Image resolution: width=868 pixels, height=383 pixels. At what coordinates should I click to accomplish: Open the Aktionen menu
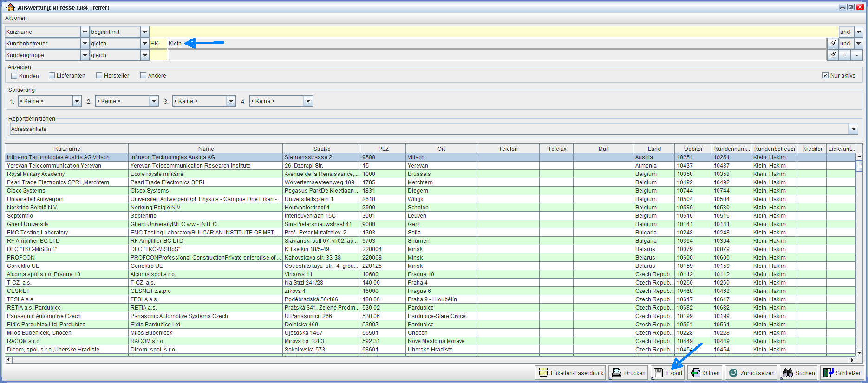(16, 18)
